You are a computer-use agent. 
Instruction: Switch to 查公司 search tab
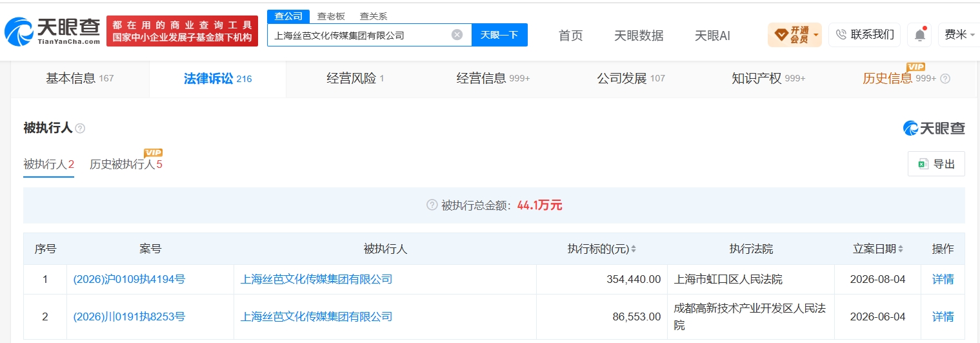tap(288, 16)
